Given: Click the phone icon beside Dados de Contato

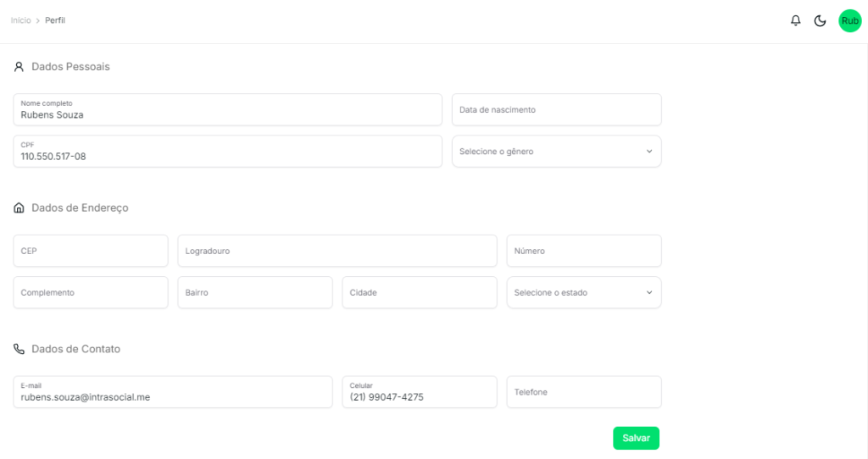Looking at the screenshot, I should tap(19, 349).
